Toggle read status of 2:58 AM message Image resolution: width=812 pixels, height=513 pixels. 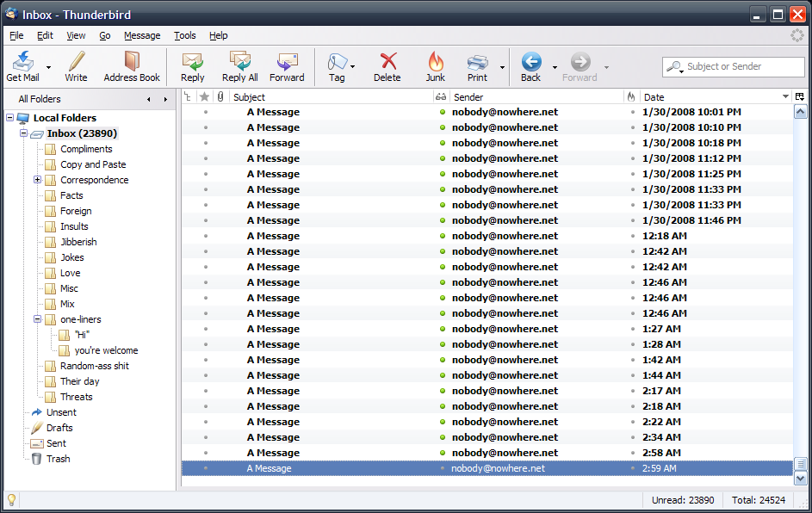pyautogui.click(x=443, y=453)
